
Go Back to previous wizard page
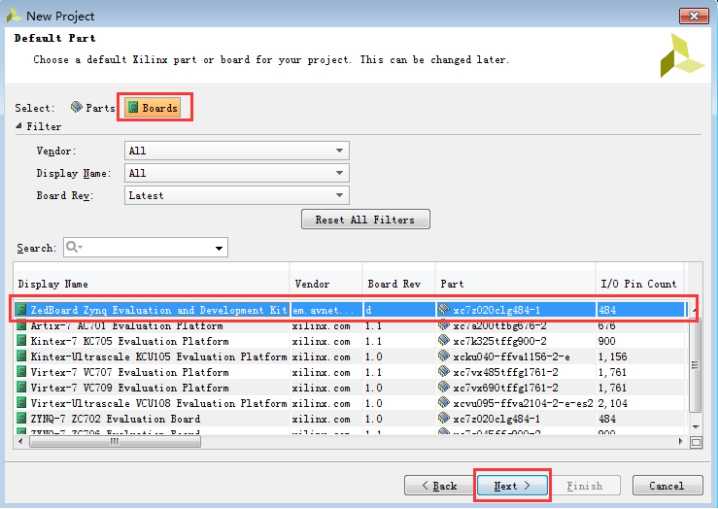[439, 486]
